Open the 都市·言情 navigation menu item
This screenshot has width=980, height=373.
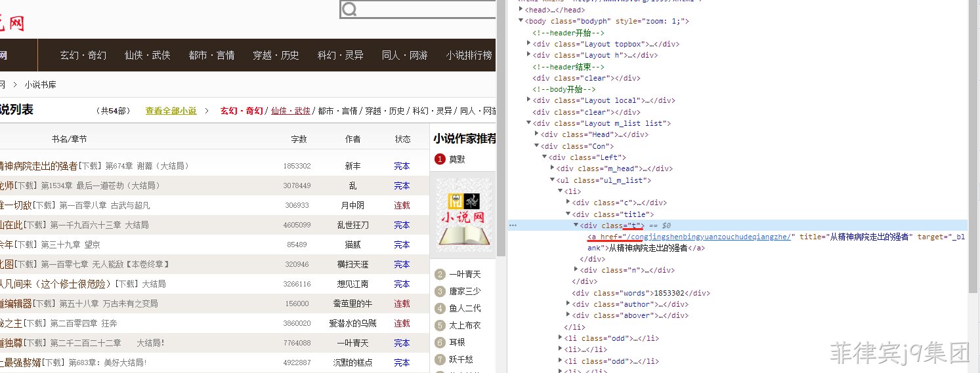click(x=211, y=55)
